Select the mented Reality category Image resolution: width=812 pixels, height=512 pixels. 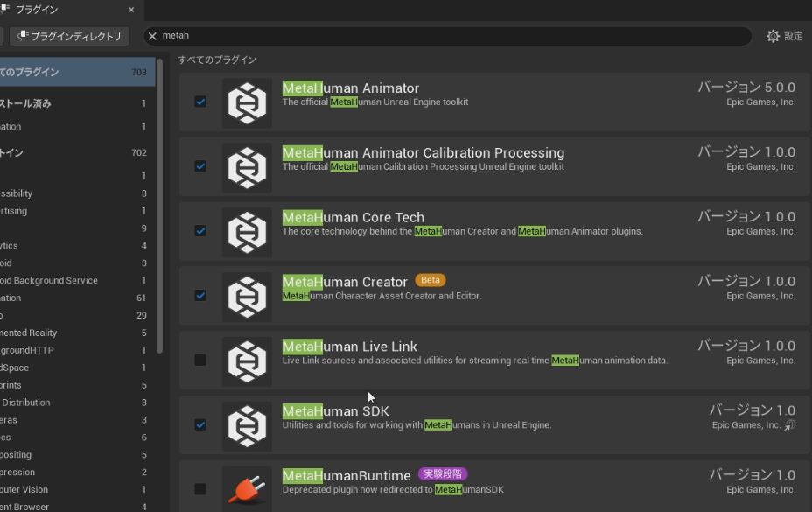pos(78,333)
